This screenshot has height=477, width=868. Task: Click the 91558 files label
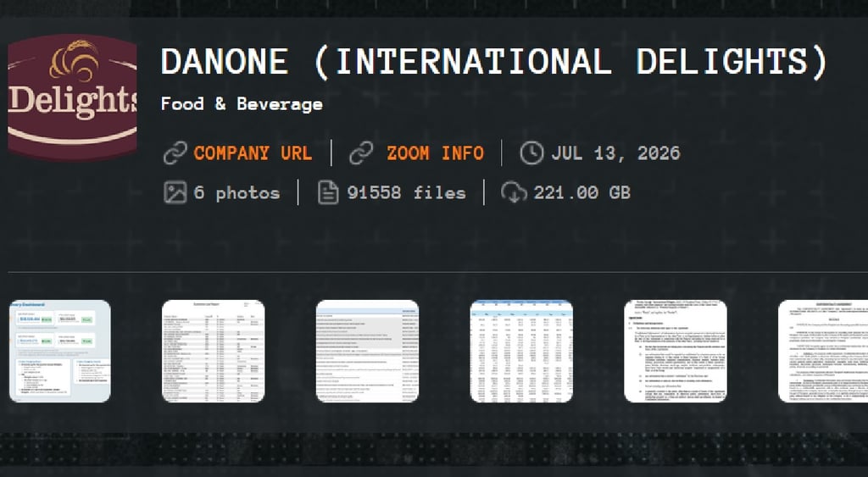point(406,193)
